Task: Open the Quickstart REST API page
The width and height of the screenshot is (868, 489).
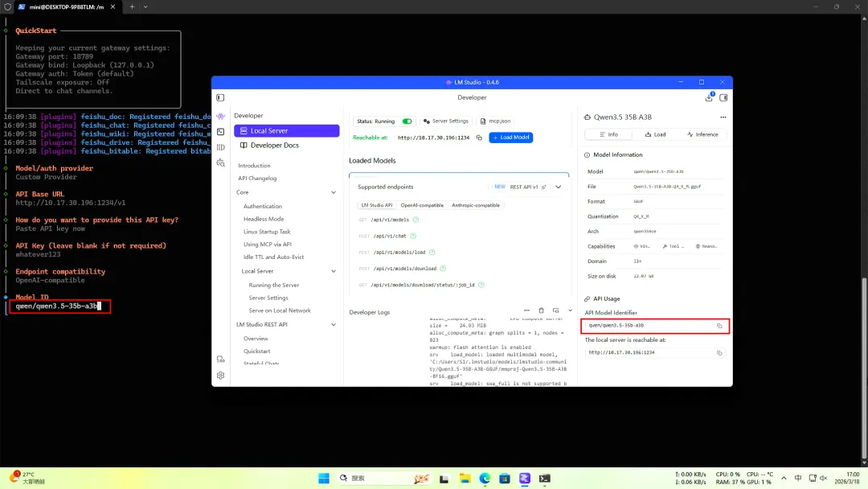Action: pyautogui.click(x=257, y=351)
